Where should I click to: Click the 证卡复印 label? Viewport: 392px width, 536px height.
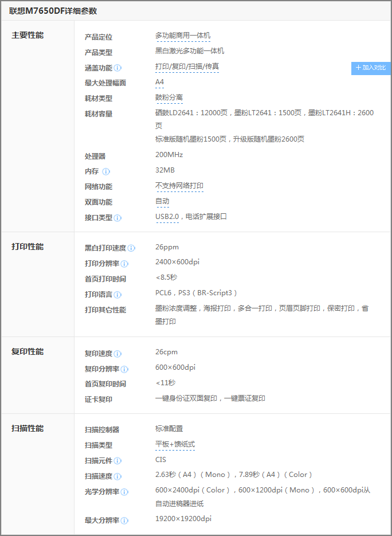pos(99,399)
